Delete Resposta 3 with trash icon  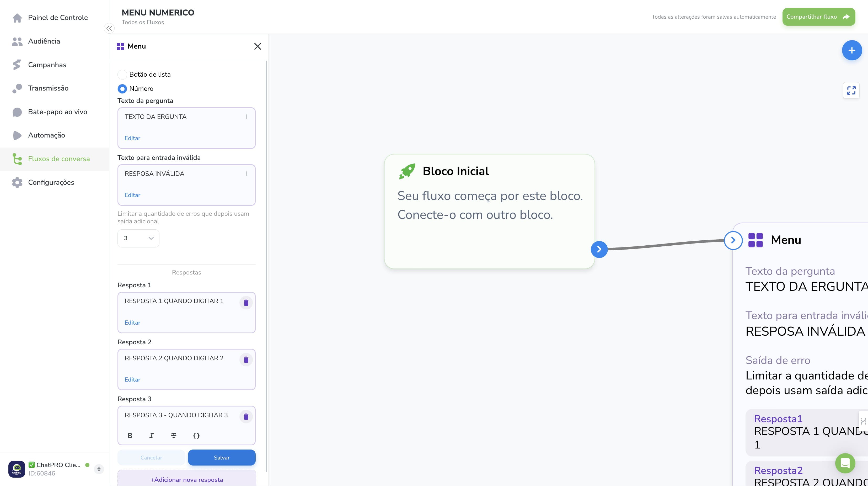[x=246, y=416]
